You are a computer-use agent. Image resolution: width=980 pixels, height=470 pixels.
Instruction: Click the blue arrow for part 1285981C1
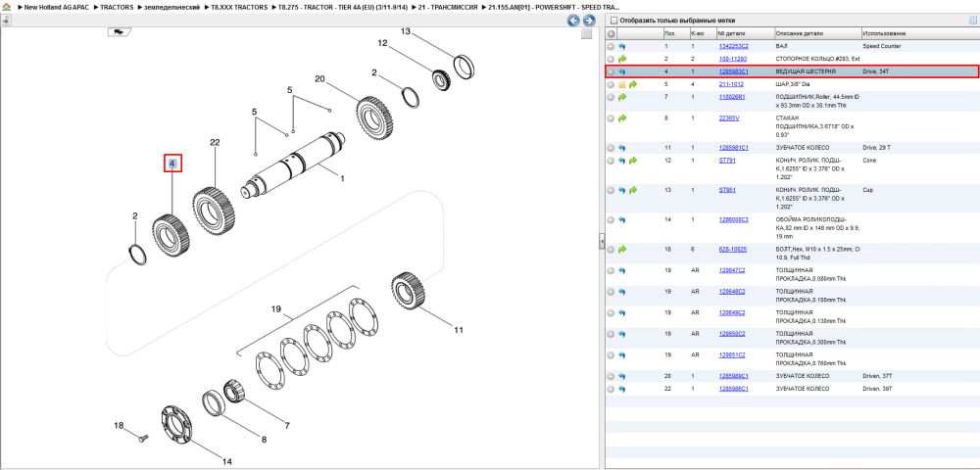(622, 148)
